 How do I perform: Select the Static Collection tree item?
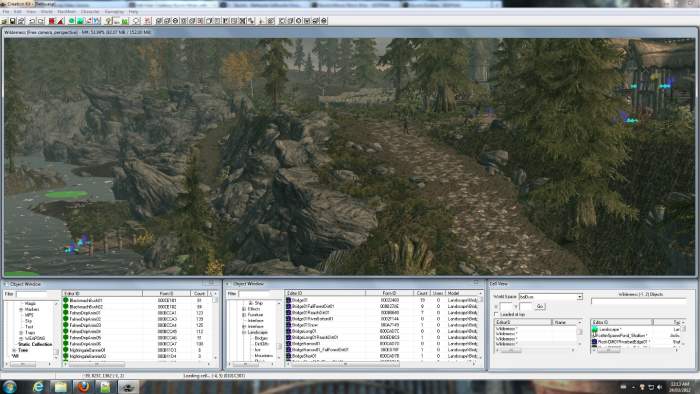pyautogui.click(x=35, y=344)
